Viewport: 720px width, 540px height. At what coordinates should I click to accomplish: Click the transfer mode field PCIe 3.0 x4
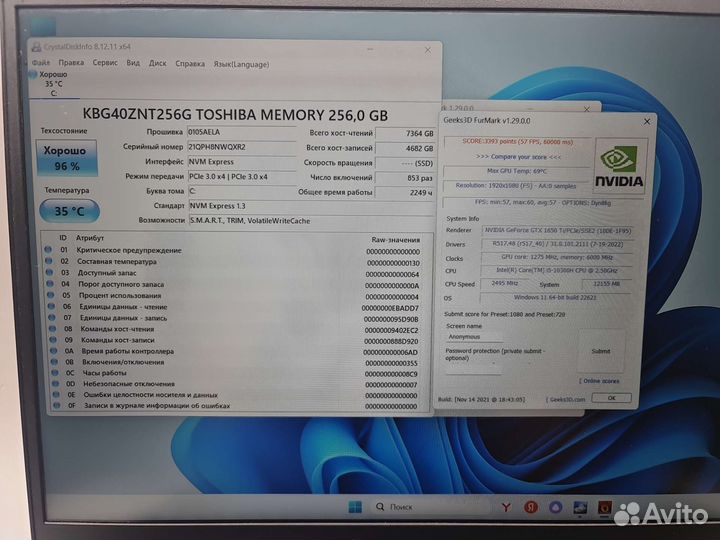(x=242, y=176)
